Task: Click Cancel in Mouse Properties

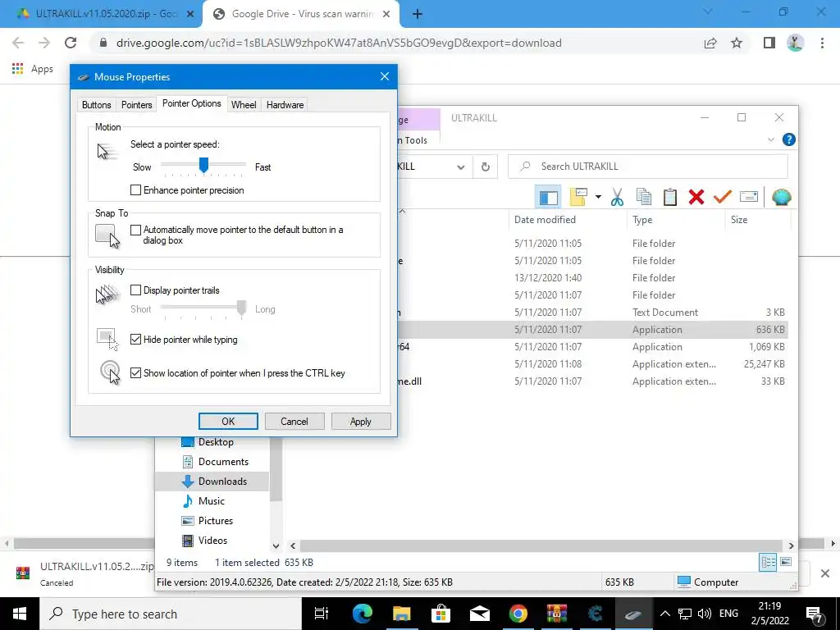Action: coord(294,422)
